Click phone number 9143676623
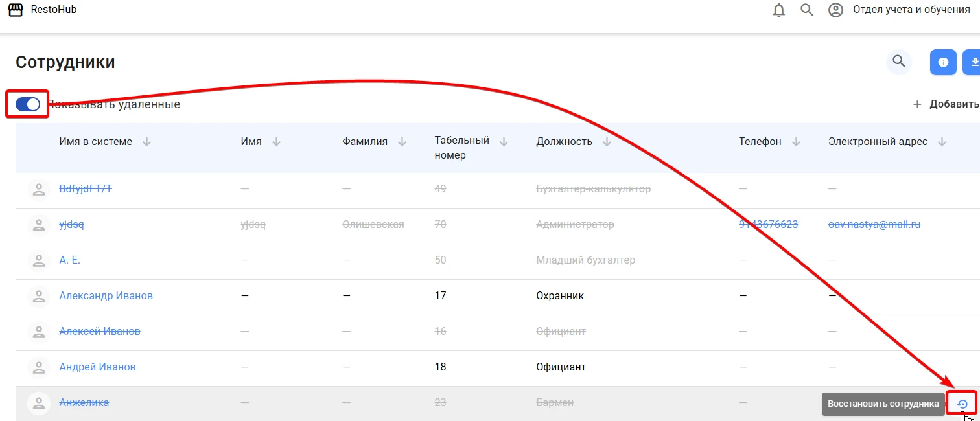This screenshot has width=980, height=421. click(x=768, y=224)
